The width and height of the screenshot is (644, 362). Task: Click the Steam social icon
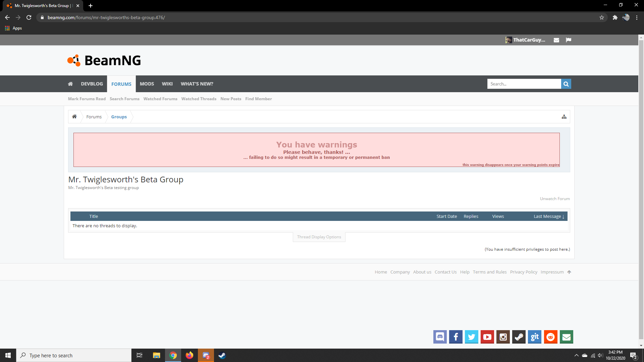(x=519, y=337)
